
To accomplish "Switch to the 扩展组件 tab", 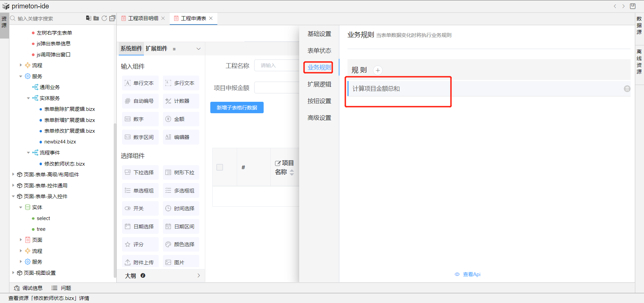I will pyautogui.click(x=156, y=49).
